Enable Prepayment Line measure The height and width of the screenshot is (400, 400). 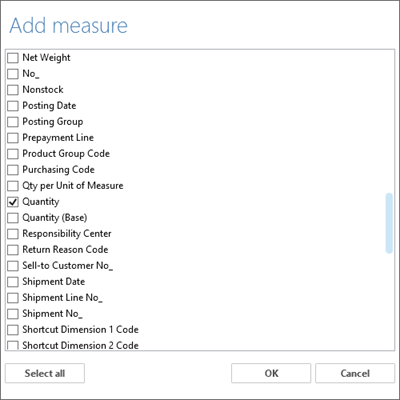click(x=13, y=138)
